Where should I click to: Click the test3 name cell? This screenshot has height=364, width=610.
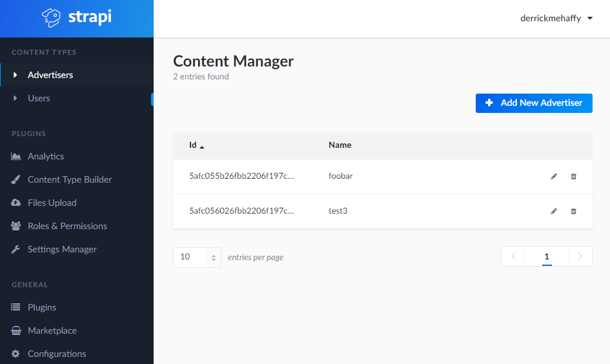point(338,211)
